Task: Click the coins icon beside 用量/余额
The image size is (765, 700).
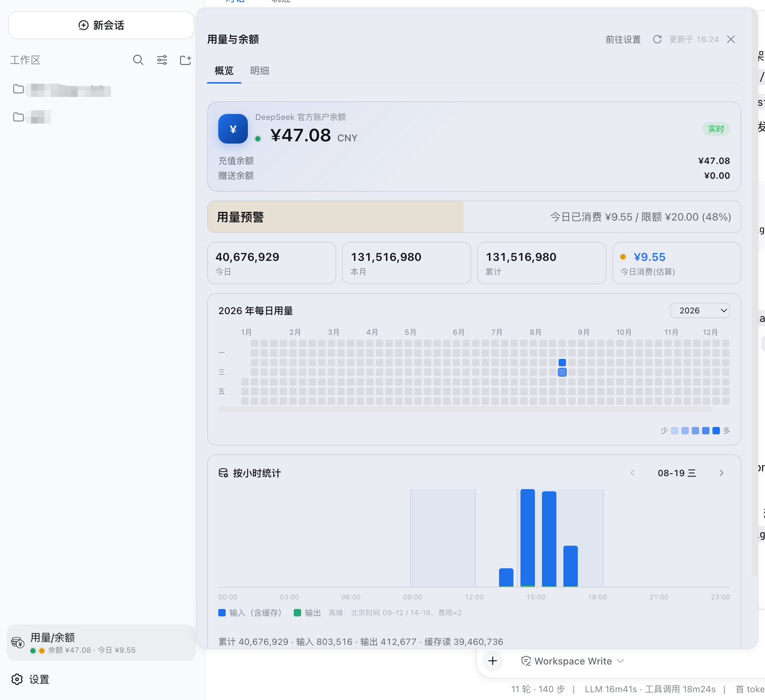Action: tap(18, 642)
